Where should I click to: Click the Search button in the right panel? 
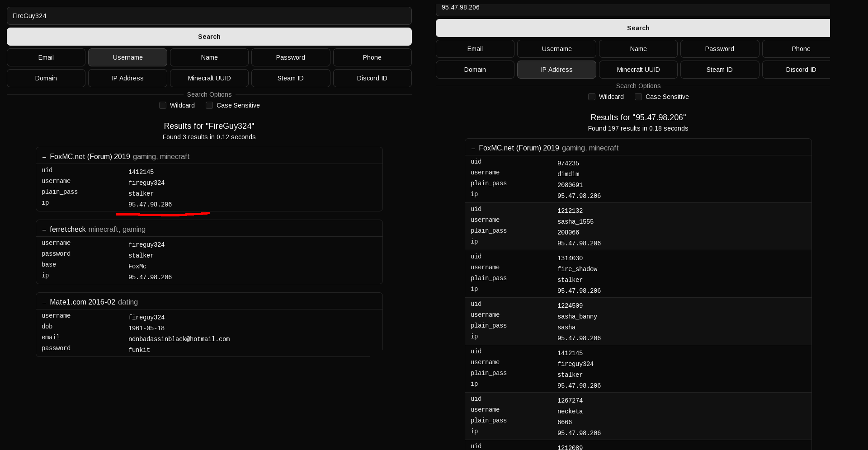(633, 28)
